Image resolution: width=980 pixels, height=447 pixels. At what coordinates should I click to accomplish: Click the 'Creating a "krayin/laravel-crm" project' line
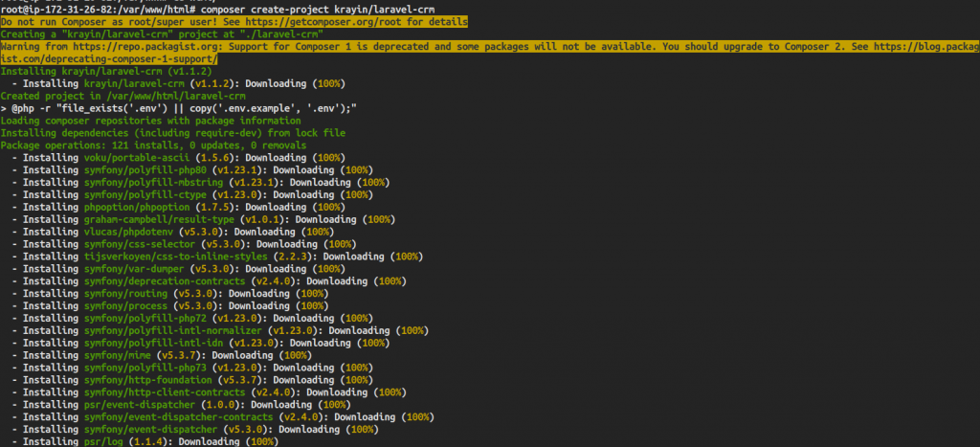click(x=162, y=34)
